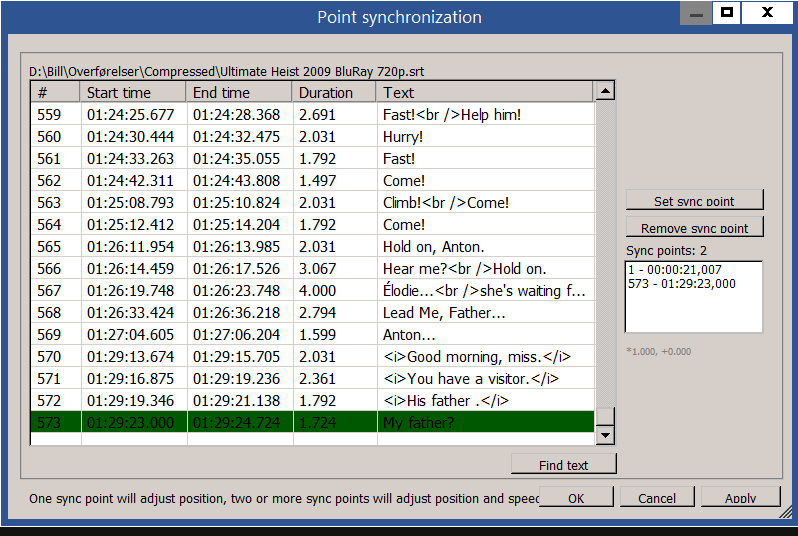Click the empty area of the sync points list box
This screenshot has width=798, height=536.
[694, 312]
